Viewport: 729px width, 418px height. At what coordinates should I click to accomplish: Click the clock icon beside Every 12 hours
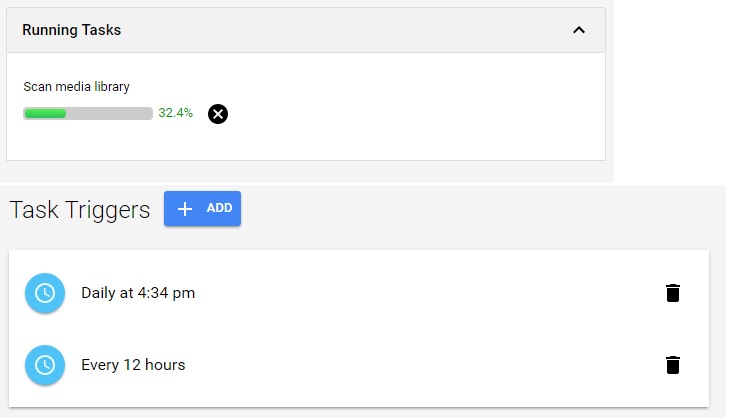tap(45, 365)
